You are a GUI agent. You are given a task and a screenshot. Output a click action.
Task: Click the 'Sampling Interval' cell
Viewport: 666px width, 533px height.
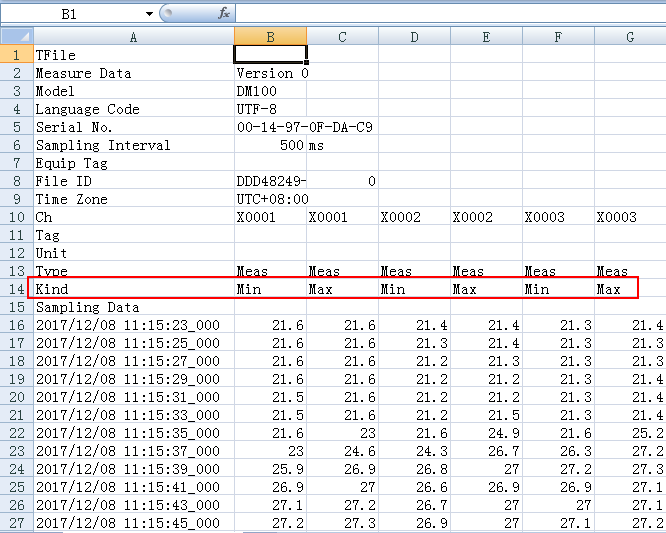pyautogui.click(x=133, y=145)
